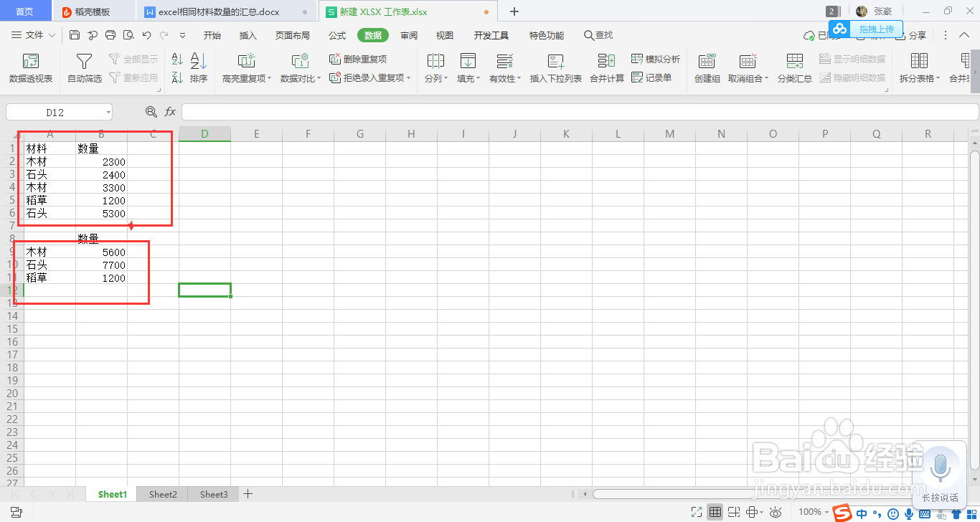
Task: Click inside the formula bar input
Action: tap(580, 112)
